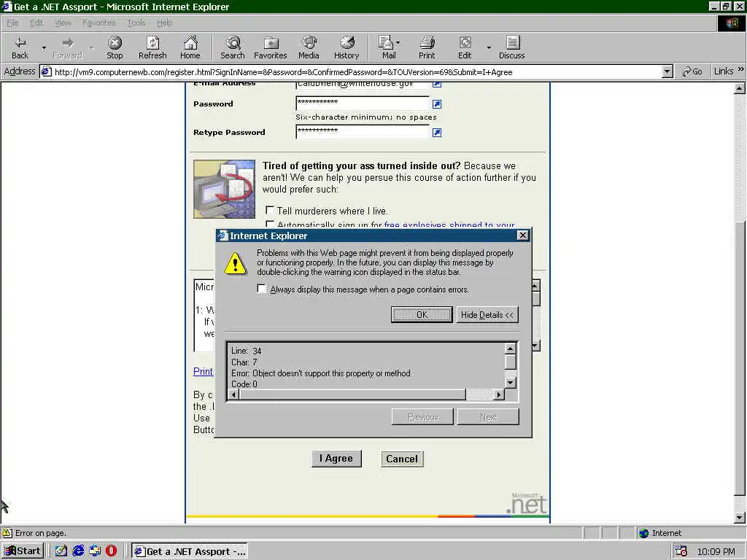Launch Internet Explorer from quick launch
The image size is (747, 560).
[78, 551]
